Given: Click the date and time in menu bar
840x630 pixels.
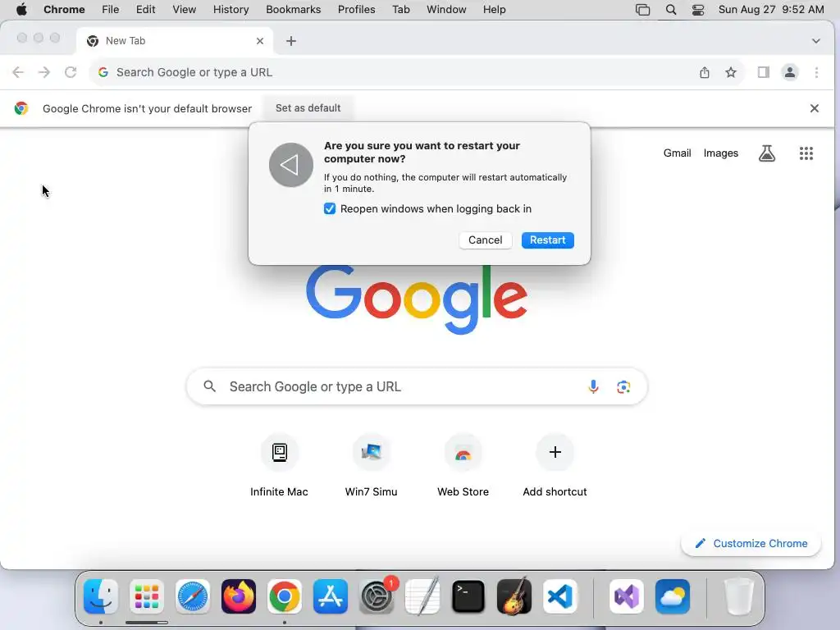Looking at the screenshot, I should [x=771, y=10].
